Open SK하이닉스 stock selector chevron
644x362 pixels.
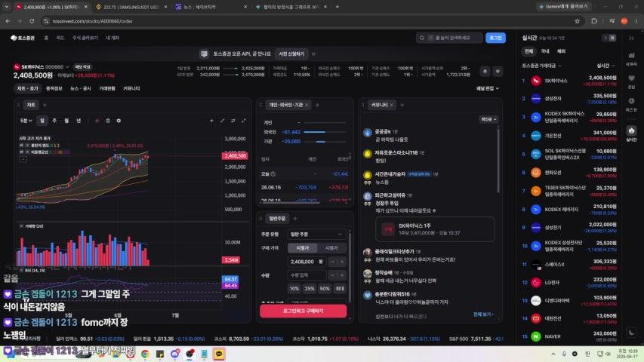67,67
